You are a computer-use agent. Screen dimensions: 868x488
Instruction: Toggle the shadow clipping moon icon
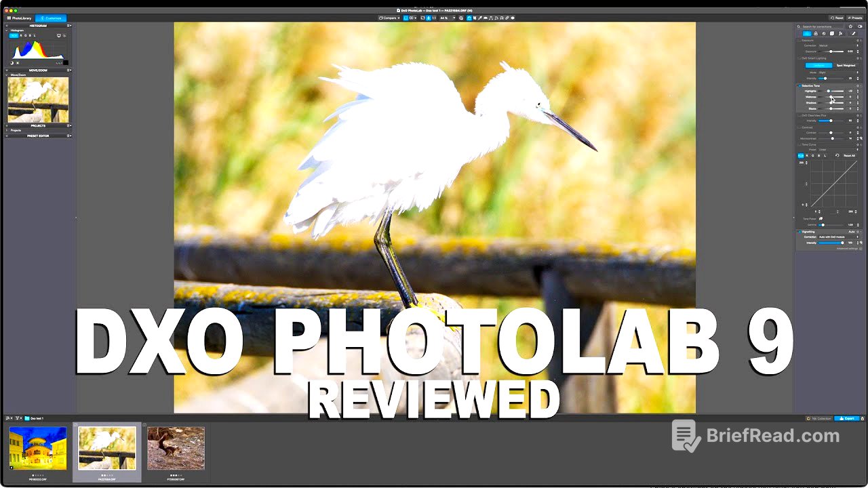click(x=12, y=63)
